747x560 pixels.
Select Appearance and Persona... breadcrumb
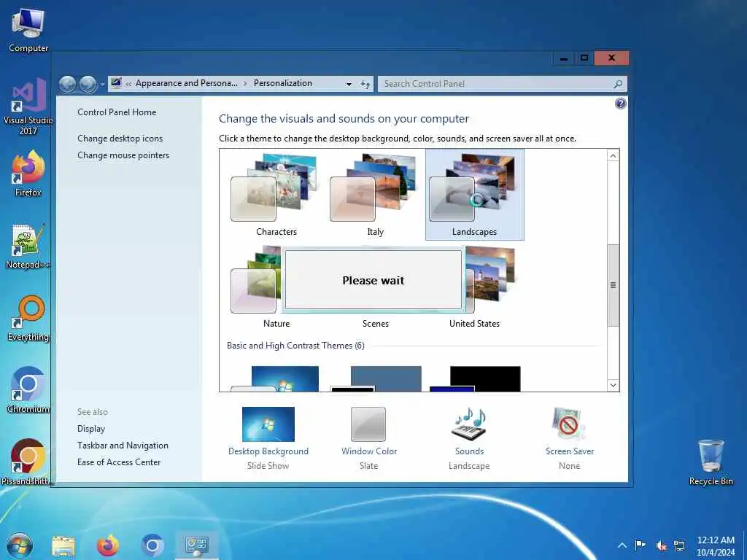186,83
